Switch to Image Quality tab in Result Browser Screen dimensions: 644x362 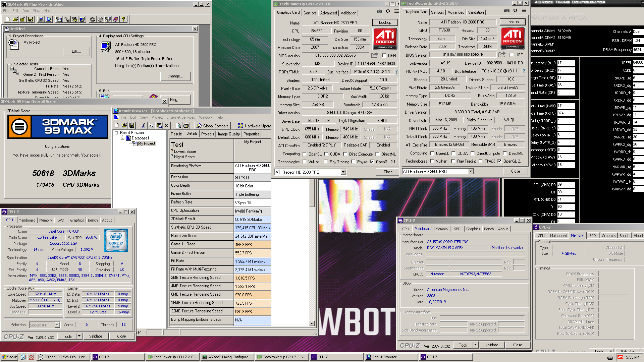tap(229, 134)
